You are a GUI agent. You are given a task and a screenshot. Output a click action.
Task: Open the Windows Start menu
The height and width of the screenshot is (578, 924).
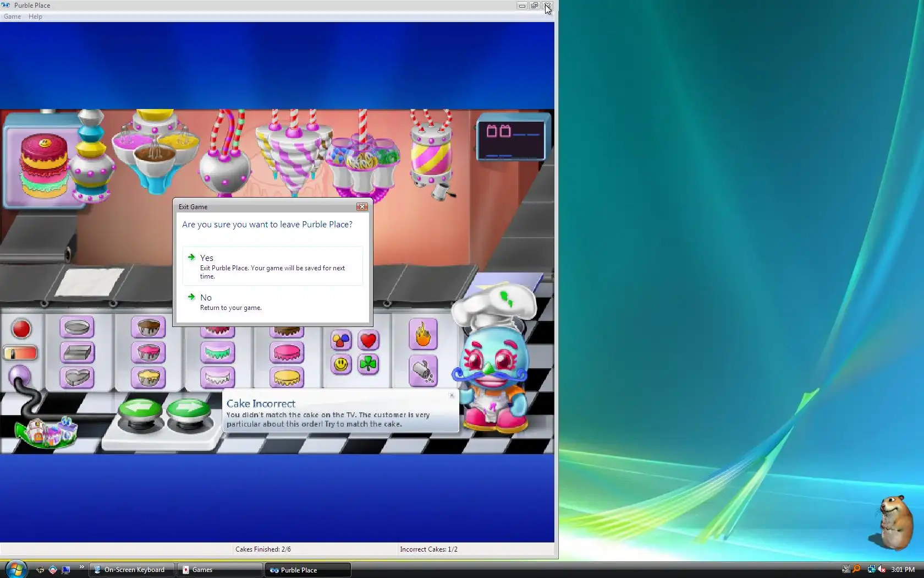coord(16,569)
